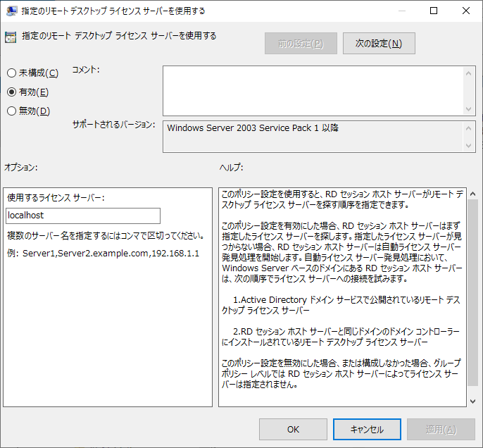Click the サポートされるバージョン: label
483x448 pixels.
[113, 125]
